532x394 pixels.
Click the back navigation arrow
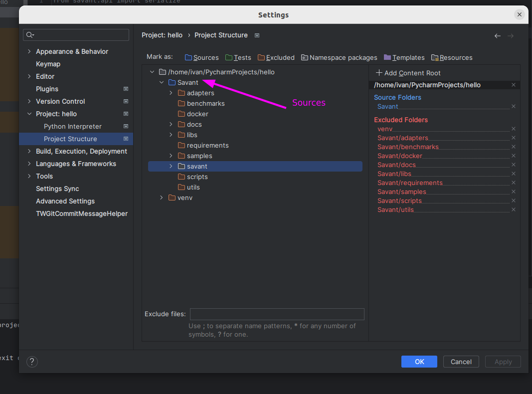[497, 35]
